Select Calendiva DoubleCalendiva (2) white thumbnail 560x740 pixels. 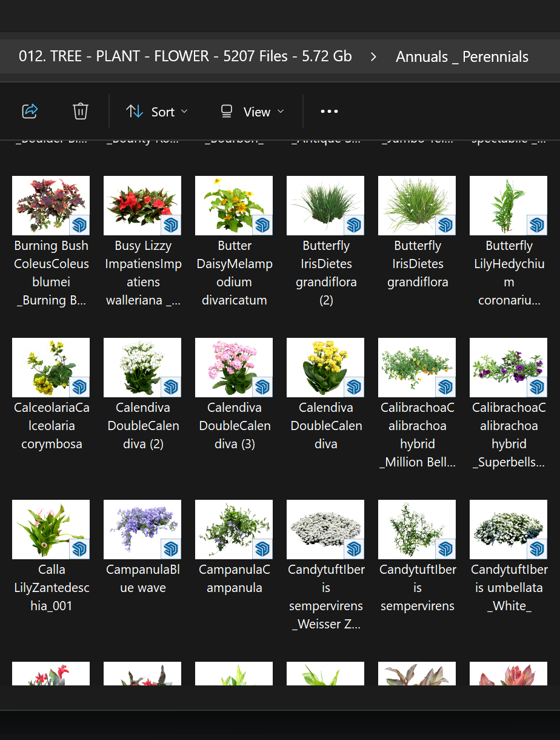point(142,368)
